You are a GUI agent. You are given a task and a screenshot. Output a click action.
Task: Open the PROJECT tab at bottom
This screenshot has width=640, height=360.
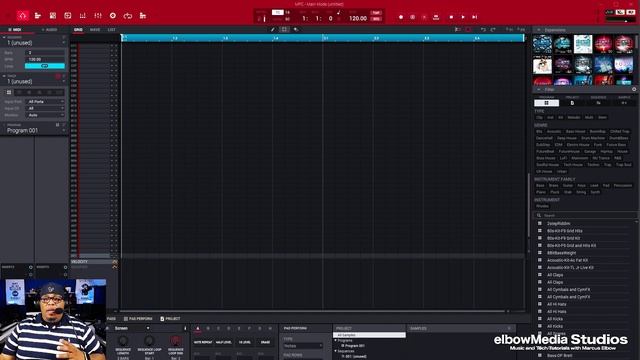pos(170,318)
